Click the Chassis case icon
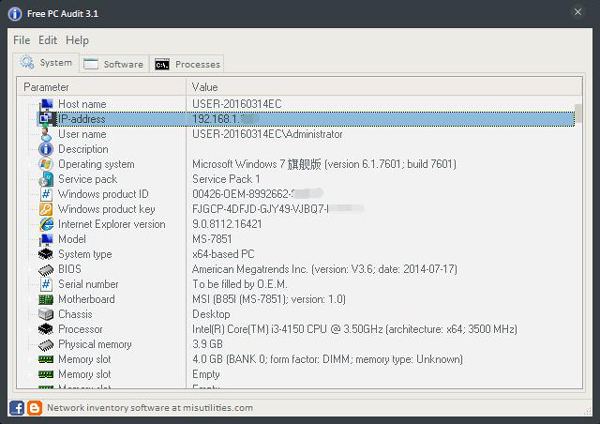Screen dimensions: 600x424 (46, 314)
